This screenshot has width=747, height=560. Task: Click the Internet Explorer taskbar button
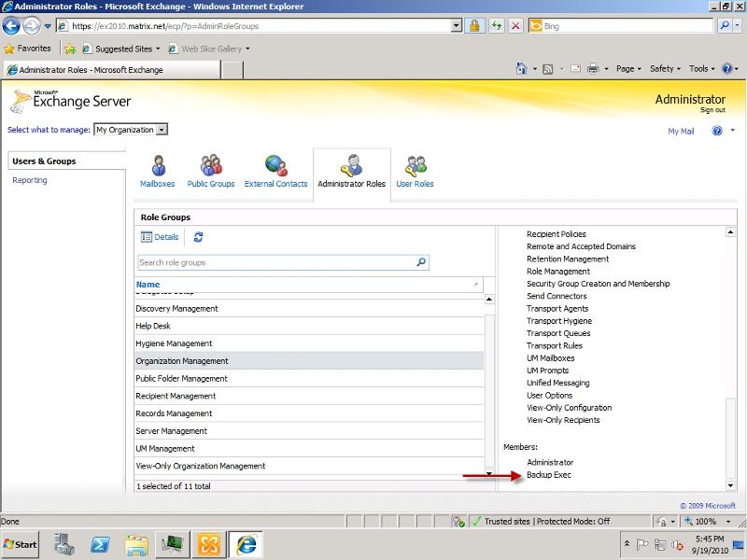pos(246,544)
